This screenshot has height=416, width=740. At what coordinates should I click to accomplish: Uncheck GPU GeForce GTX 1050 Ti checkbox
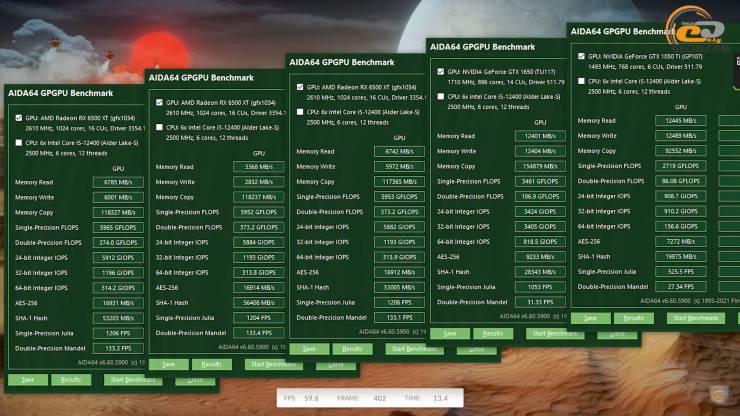tap(581, 56)
